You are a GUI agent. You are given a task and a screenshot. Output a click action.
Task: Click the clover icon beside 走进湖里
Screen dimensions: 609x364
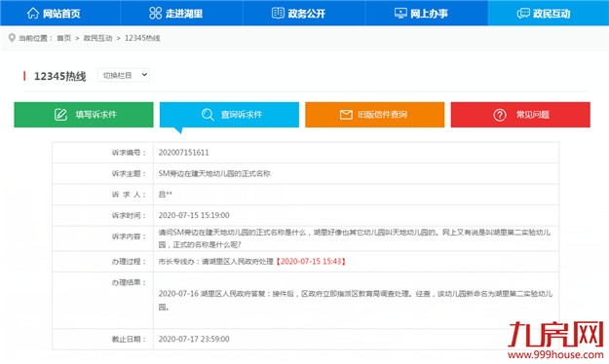[x=155, y=14]
